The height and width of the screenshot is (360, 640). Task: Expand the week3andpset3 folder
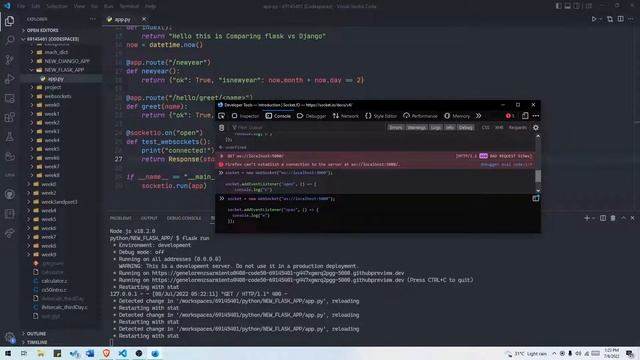pos(62,202)
